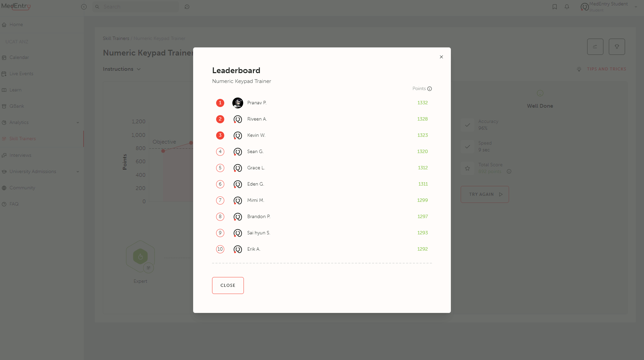Follow the Skill Trainers breadcrumb link
This screenshot has width=644, height=360.
point(116,38)
